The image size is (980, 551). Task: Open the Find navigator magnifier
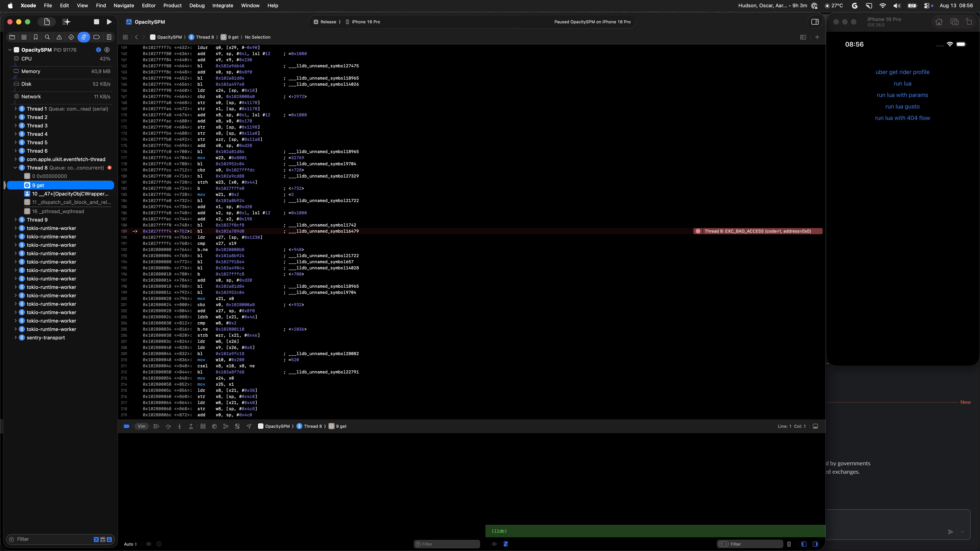47,37
